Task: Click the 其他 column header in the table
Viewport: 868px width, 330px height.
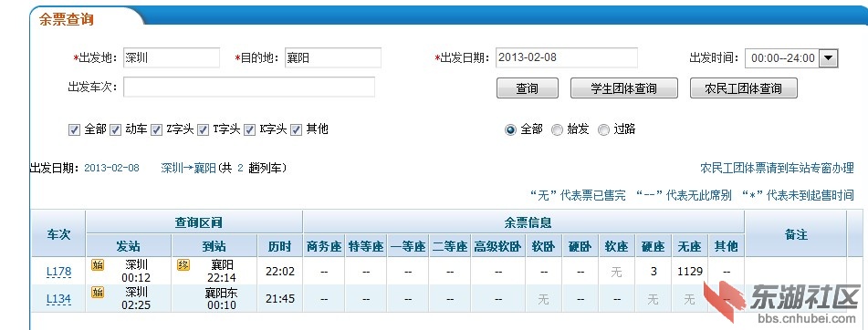Action: point(727,246)
